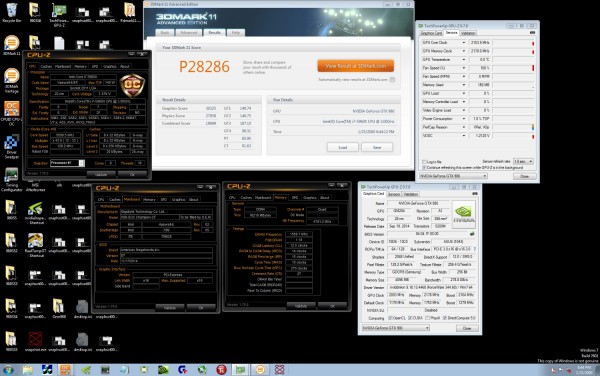This screenshot has height=376, width=600.
Task: Open the Sensor refresh rate dropdown
Action: coord(523,161)
